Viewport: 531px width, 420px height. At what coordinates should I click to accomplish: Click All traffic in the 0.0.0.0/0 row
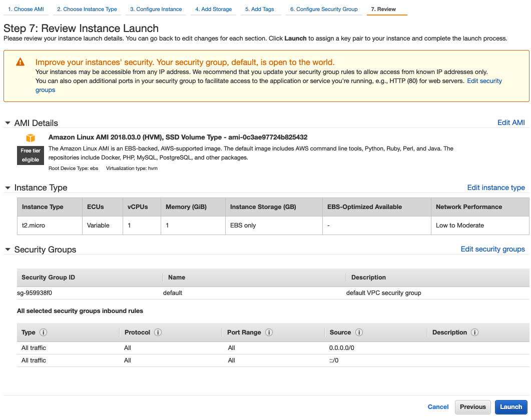34,348
